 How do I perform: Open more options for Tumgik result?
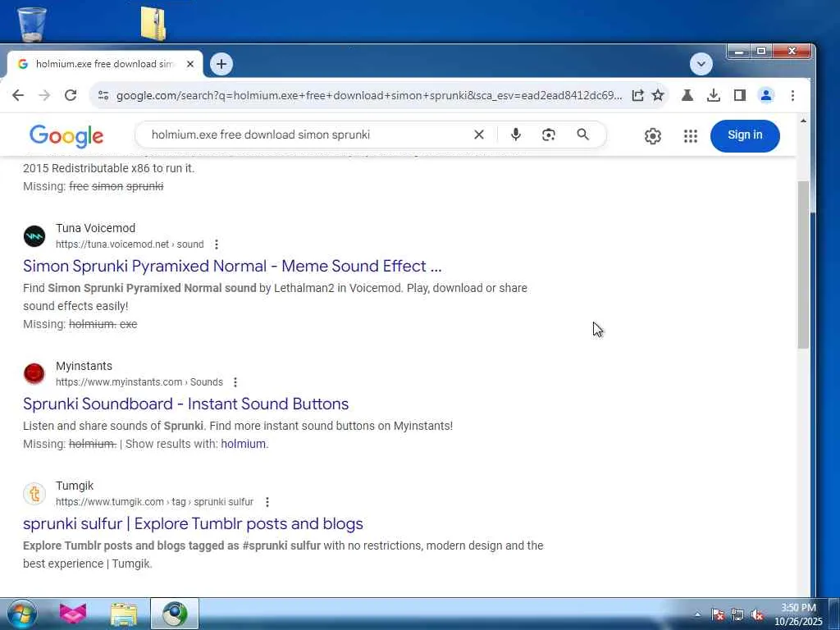[x=267, y=502]
